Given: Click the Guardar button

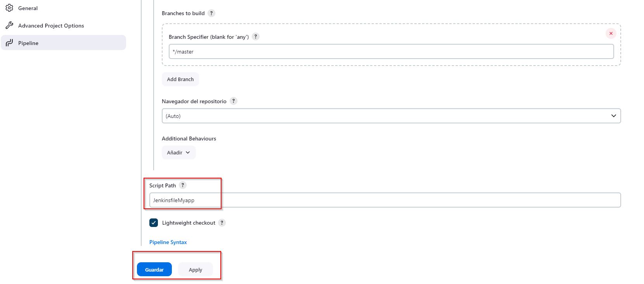Looking at the screenshot, I should (x=154, y=269).
